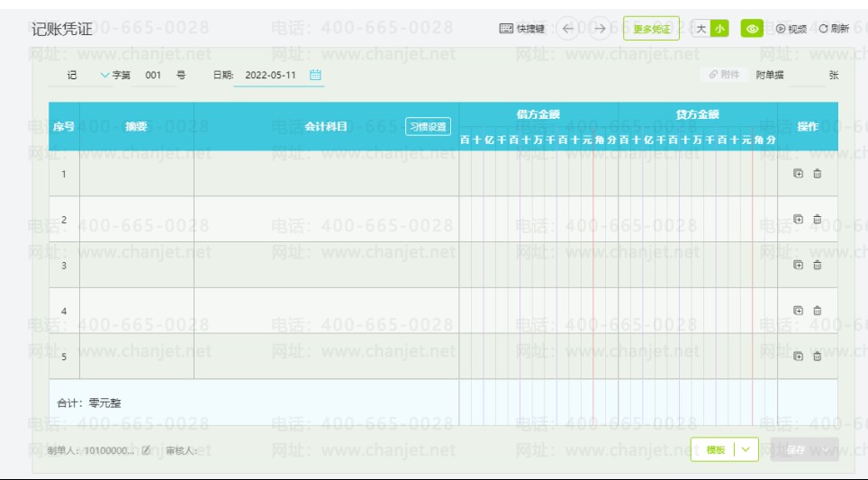
Task: Click the 摘要 cell in row 4
Action: 137,310
